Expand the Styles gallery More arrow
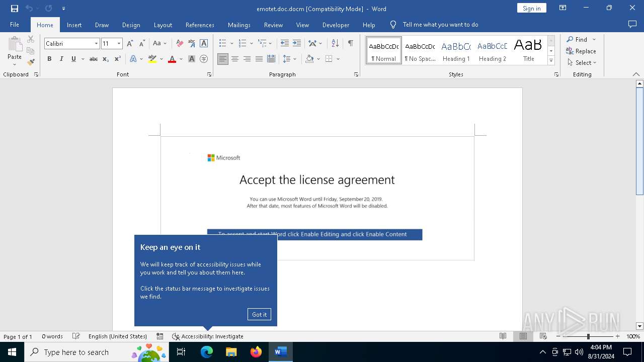The width and height of the screenshot is (644, 362). 551,61
